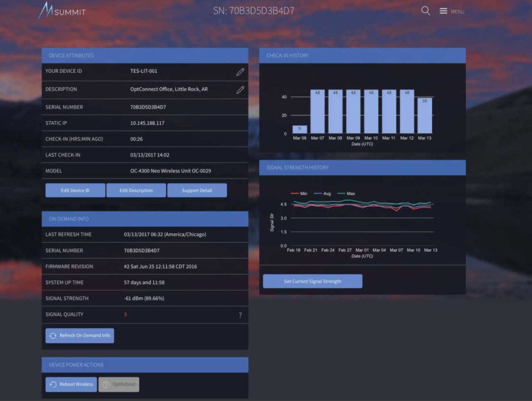Click the Signal Strength History panel header
Viewport: 532px width, 401px height.
pos(362,167)
